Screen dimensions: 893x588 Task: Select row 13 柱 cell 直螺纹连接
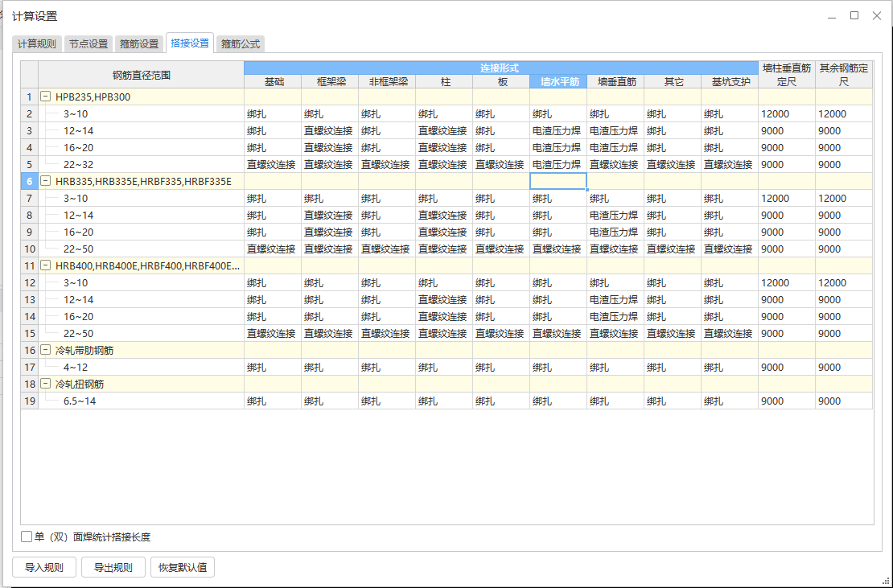point(444,299)
